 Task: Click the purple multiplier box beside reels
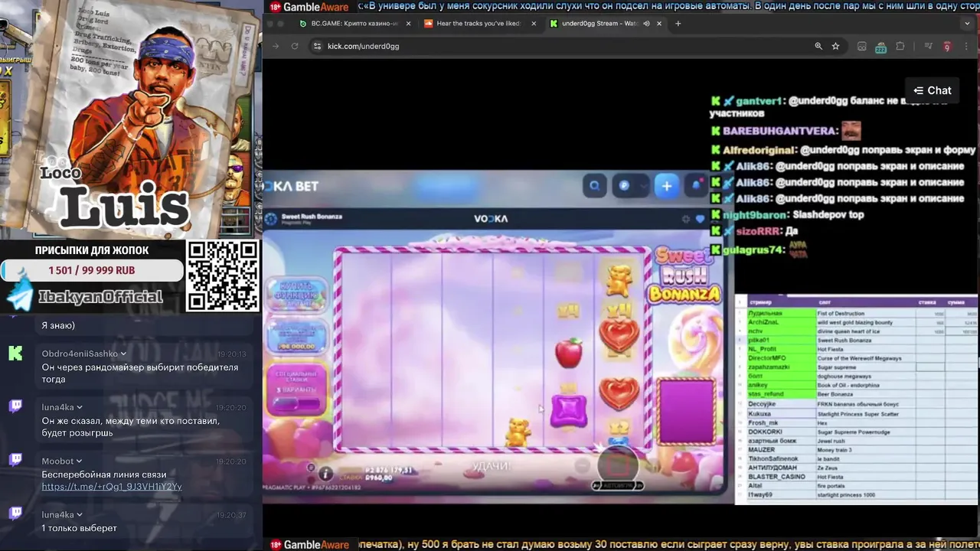[x=687, y=410]
